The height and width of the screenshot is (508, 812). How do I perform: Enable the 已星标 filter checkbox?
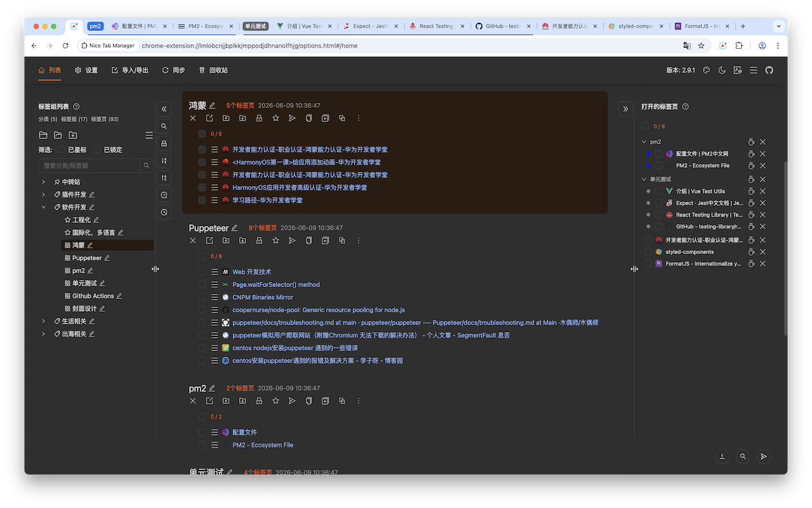(62, 150)
